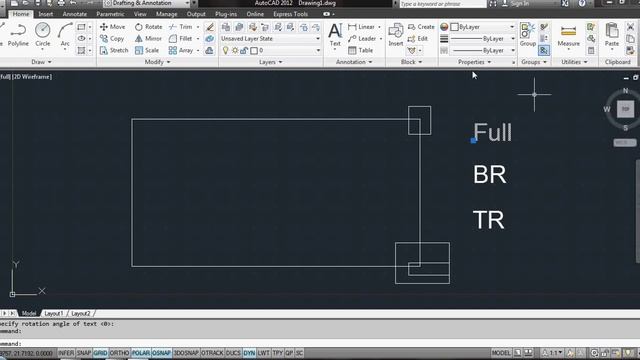
Task: Click the Text annotation tool
Action: 335,35
